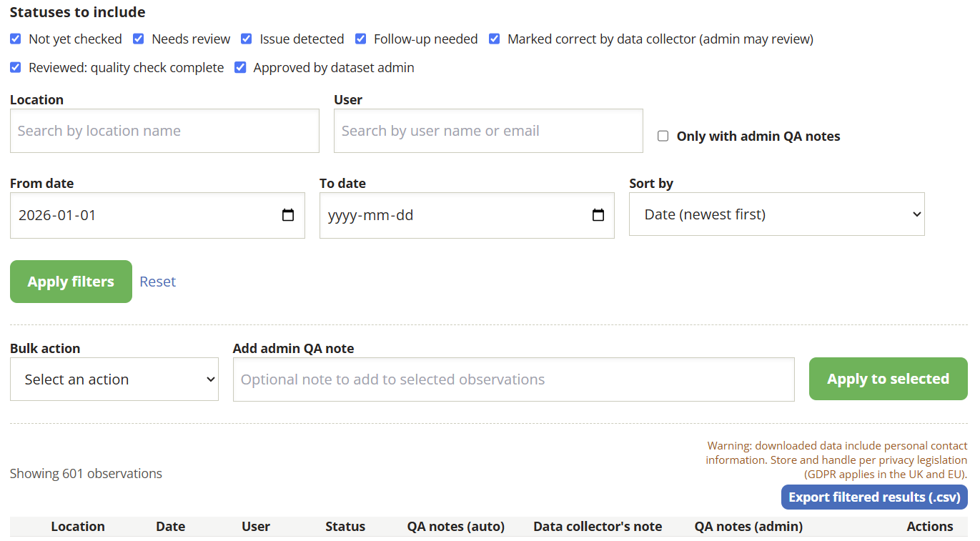Screen dimensions: 980x541
Task: Toggle the Follow-up needed checkbox
Action: 361,39
